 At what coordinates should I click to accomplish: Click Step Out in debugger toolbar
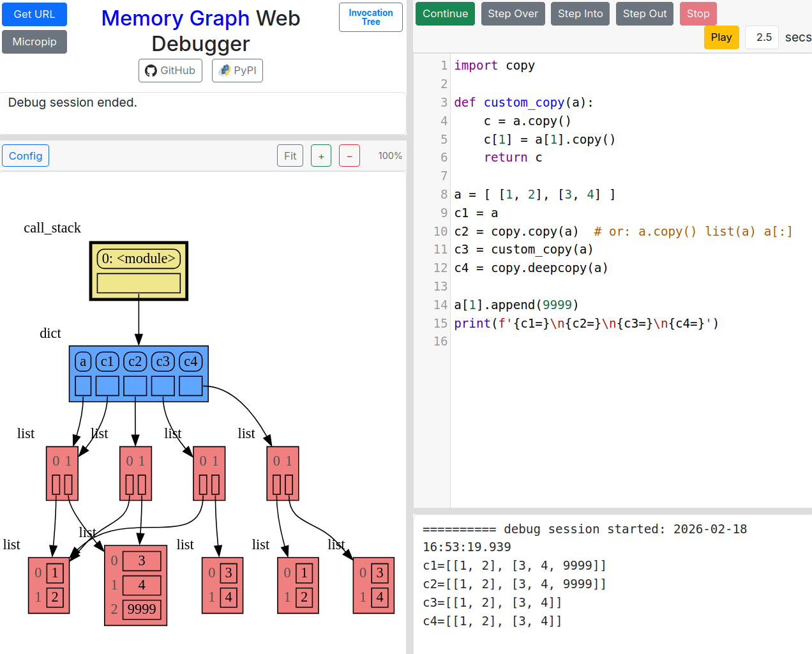point(644,13)
